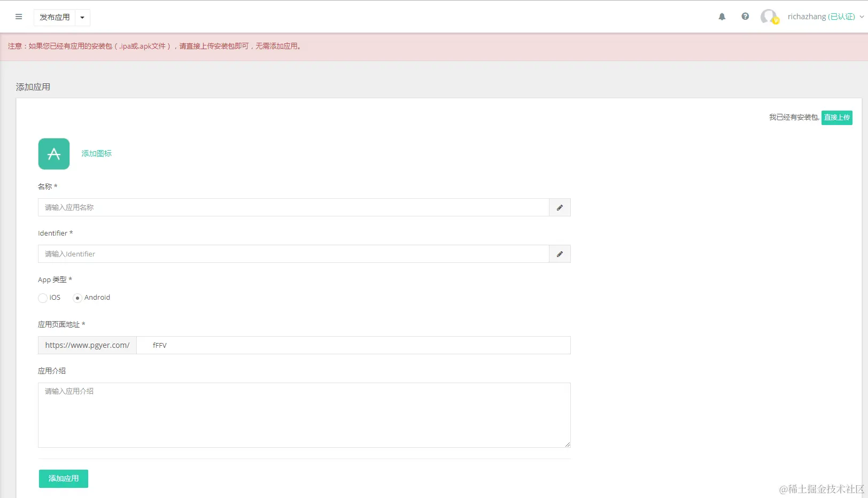Open the hamburger sidebar menu
868x498 pixels.
tap(19, 17)
